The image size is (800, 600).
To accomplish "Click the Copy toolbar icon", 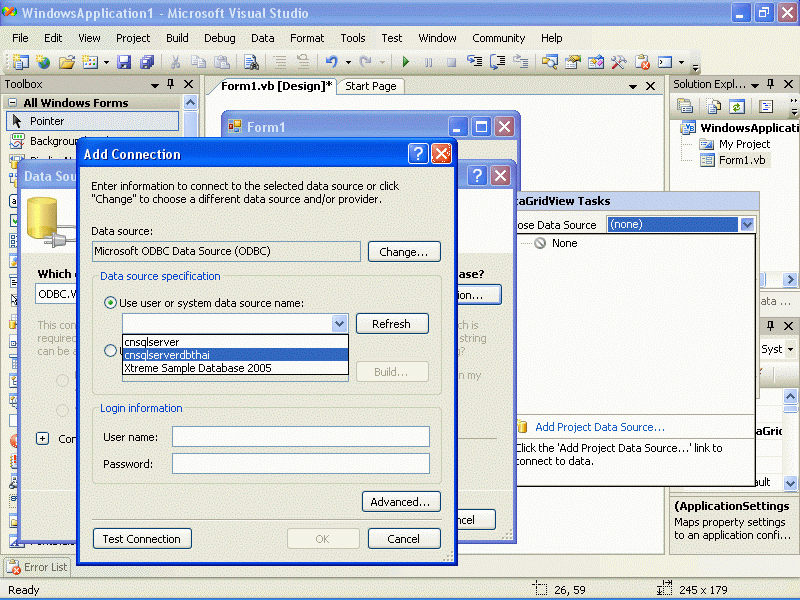I will [198, 62].
